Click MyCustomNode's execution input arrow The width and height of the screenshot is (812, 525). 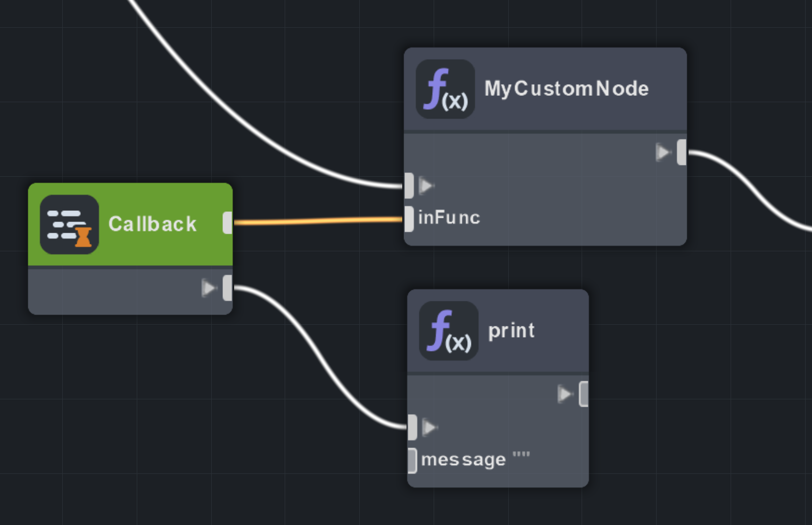[426, 185]
